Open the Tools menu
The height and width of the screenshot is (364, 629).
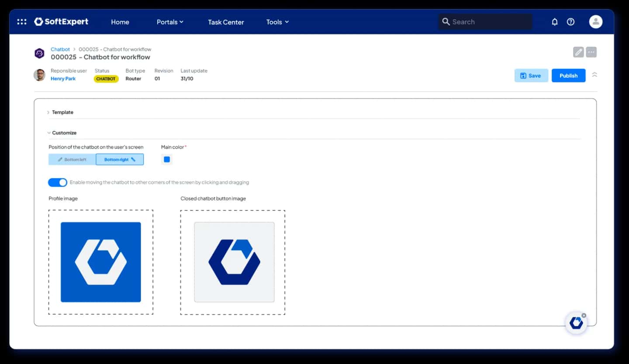[278, 22]
